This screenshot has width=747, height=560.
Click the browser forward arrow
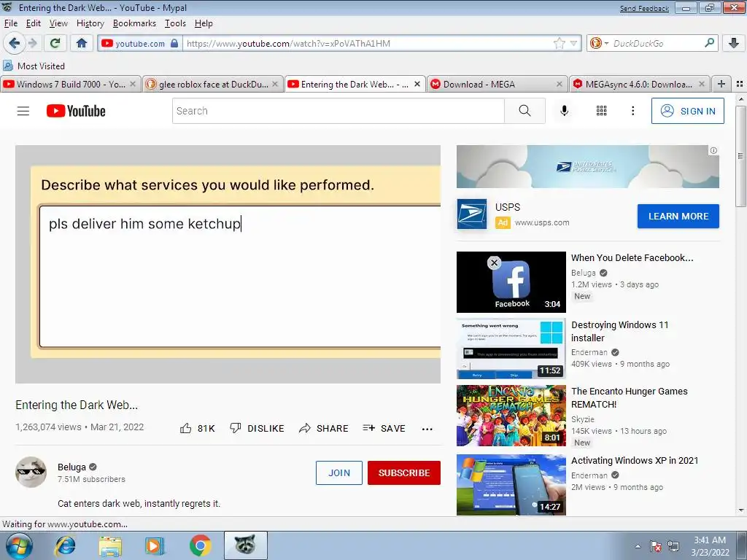[32, 43]
